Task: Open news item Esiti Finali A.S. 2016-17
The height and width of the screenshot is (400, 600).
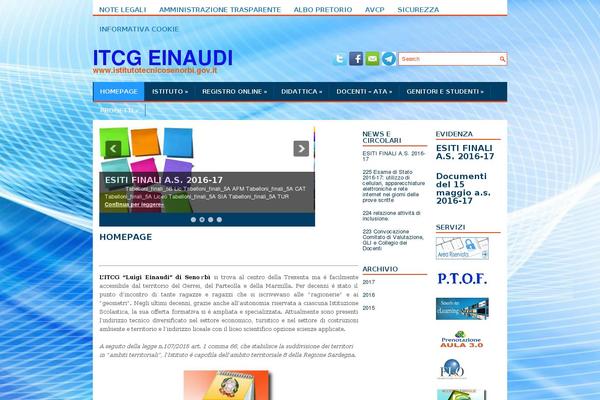Action: (394, 156)
